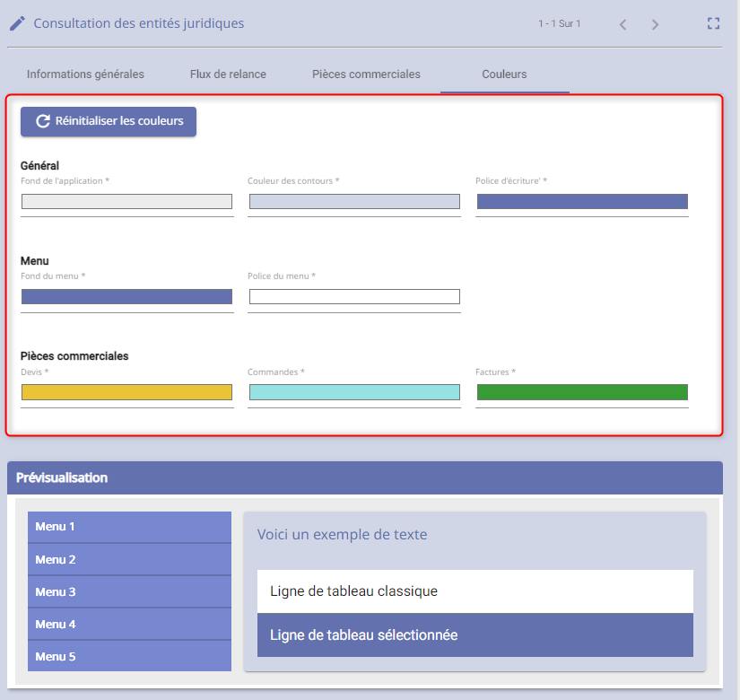Click the refresh icon in reset button

(x=43, y=121)
